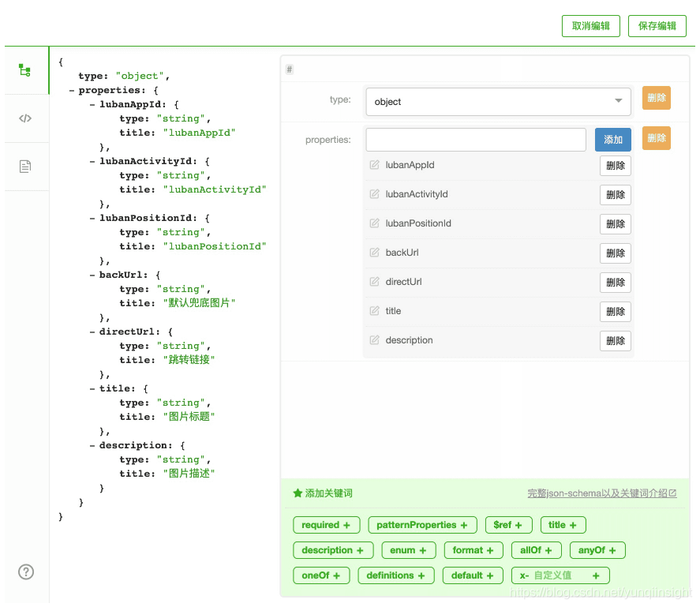This screenshot has height=607, width=700.
Task: Add the required keyword
Action: click(x=327, y=525)
